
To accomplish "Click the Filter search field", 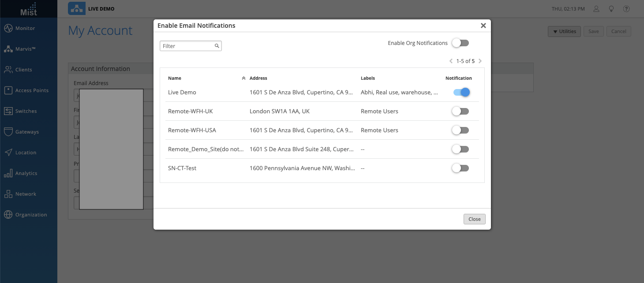I will click(x=187, y=46).
